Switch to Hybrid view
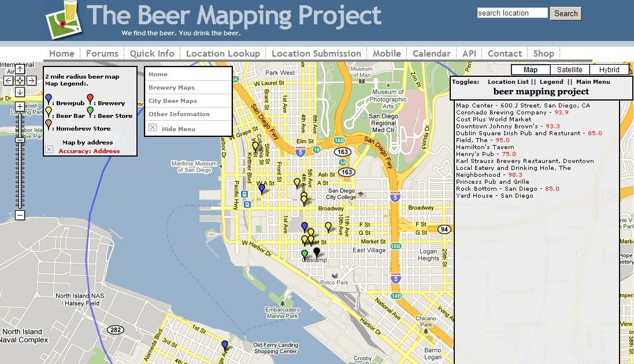 (609, 69)
